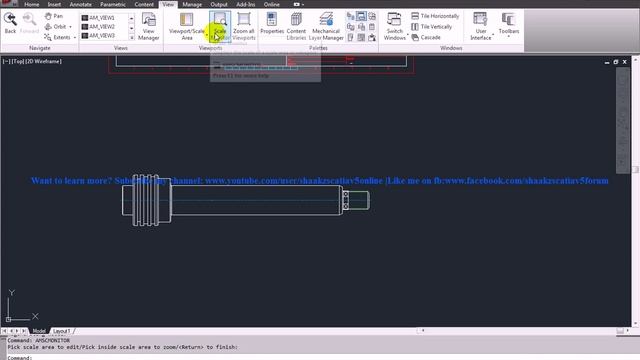Click the [-] viewport controls label
This screenshot has width=640, height=360.
pyautogui.click(x=6, y=61)
